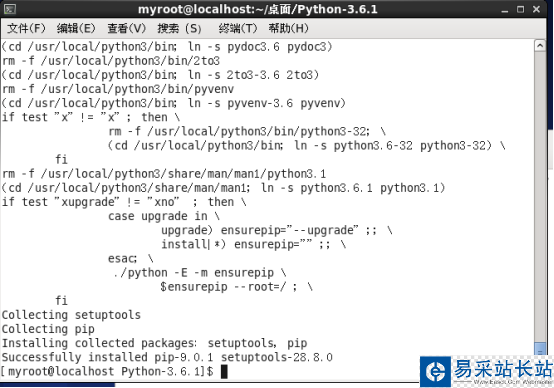This screenshot has height=388, width=554.
Task: Click the line 'Collecting setuptools'
Action: [x=71, y=315]
